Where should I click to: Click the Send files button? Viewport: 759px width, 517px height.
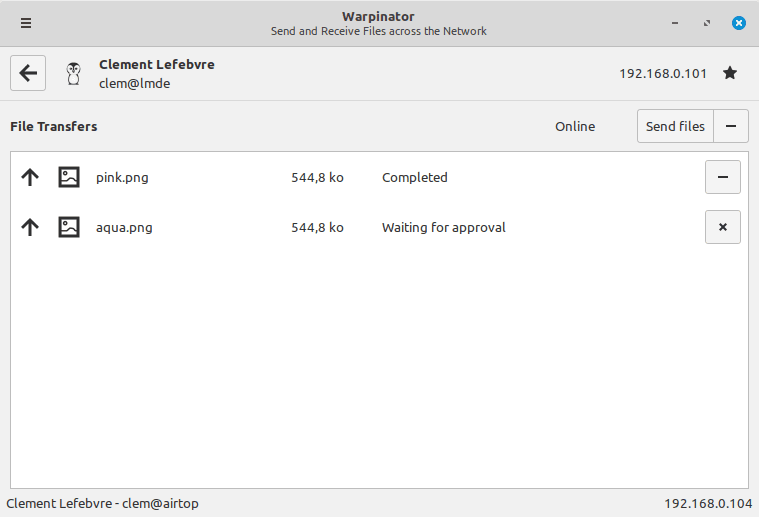[675, 126]
